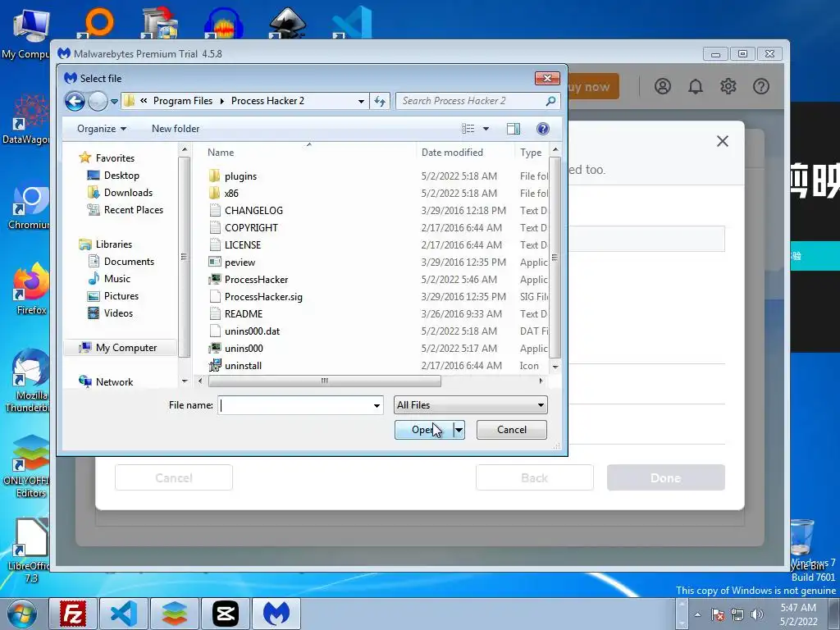Click the horizontal scrollbar in file list
Viewport: 840px width, 630px height.
324,381
